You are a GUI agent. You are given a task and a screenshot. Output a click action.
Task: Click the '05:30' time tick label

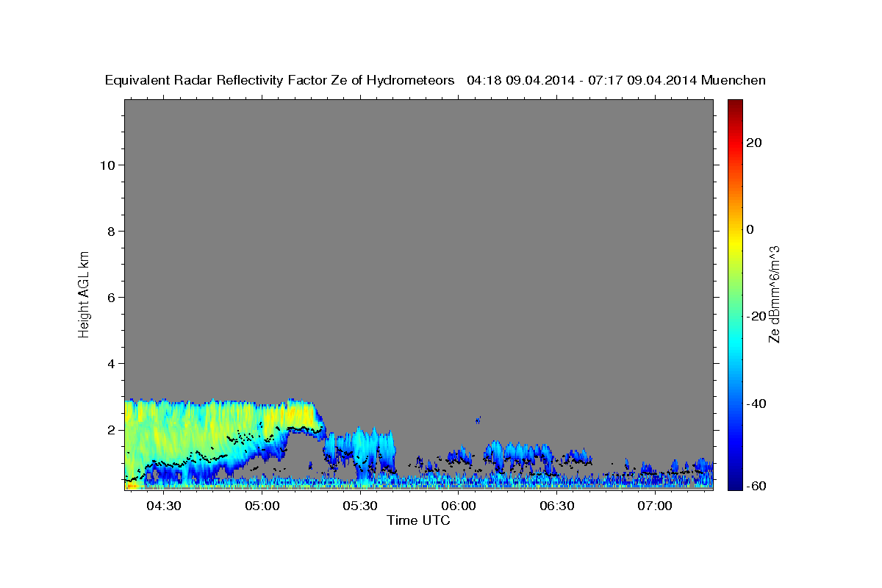[360, 506]
